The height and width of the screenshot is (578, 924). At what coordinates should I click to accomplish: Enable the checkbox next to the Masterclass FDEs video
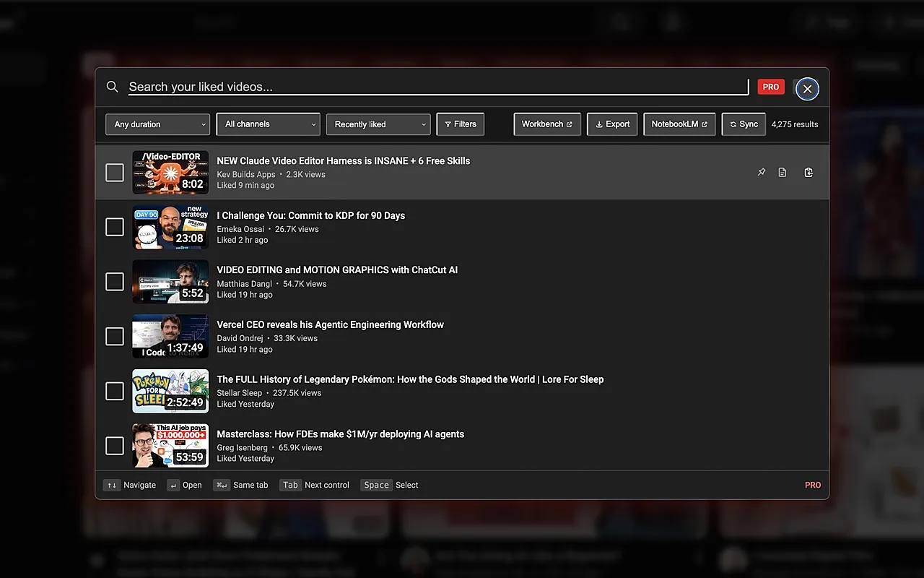coord(115,446)
